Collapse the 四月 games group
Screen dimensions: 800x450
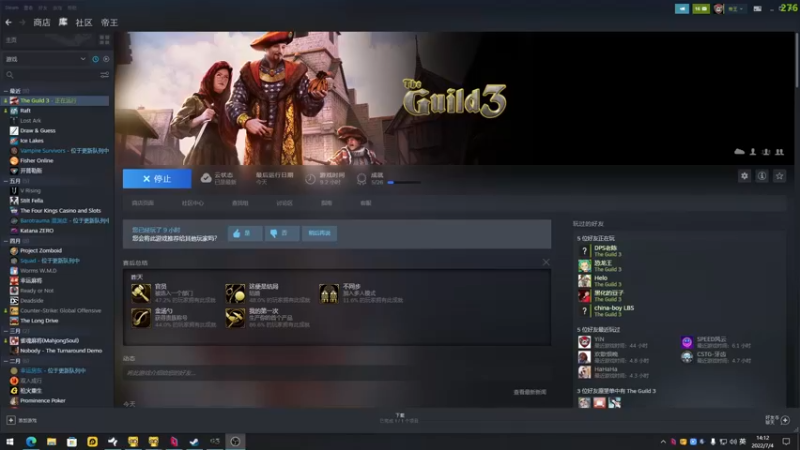point(6,241)
